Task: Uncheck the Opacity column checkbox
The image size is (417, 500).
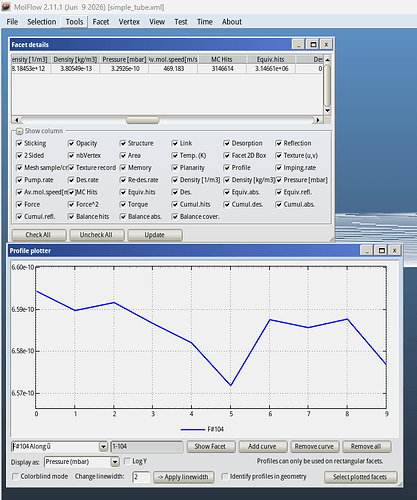Action: tap(71, 143)
